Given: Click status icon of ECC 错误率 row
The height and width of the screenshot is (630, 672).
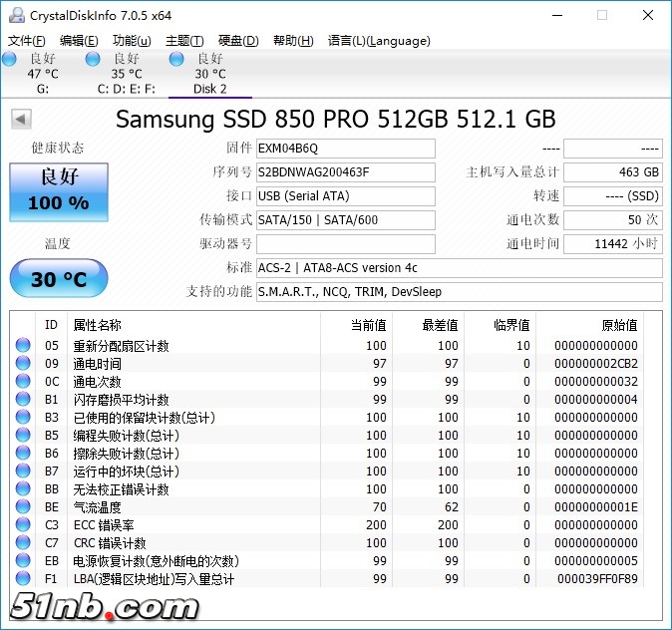Looking at the screenshot, I should [x=22, y=525].
